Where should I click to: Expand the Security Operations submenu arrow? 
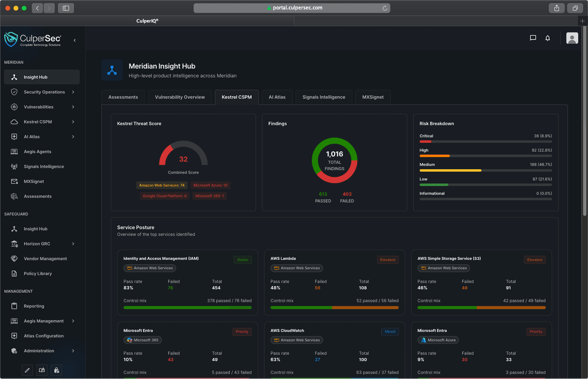click(x=73, y=92)
